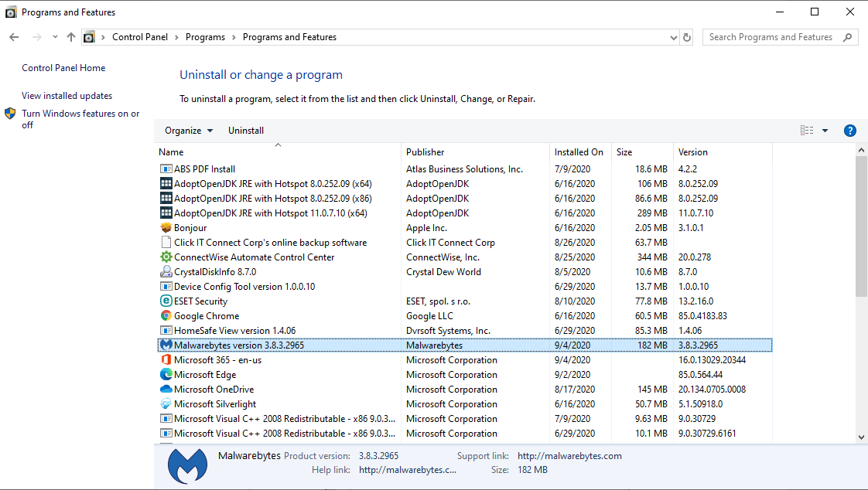Click the Microsoft Silverlight icon
The image size is (868, 490).
(166, 403)
